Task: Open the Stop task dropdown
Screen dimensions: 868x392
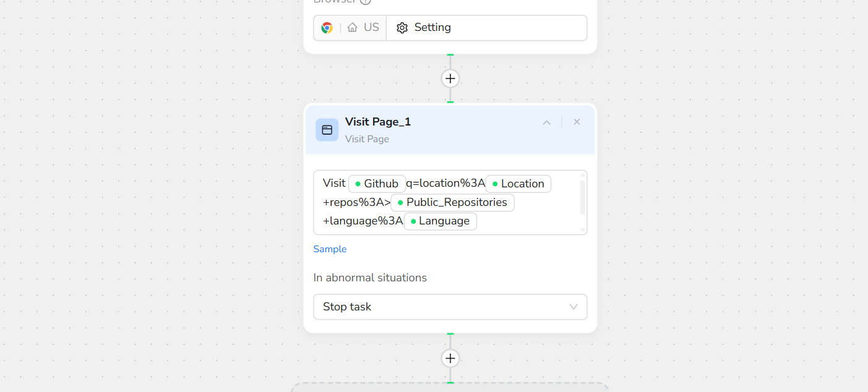Action: 450,307
